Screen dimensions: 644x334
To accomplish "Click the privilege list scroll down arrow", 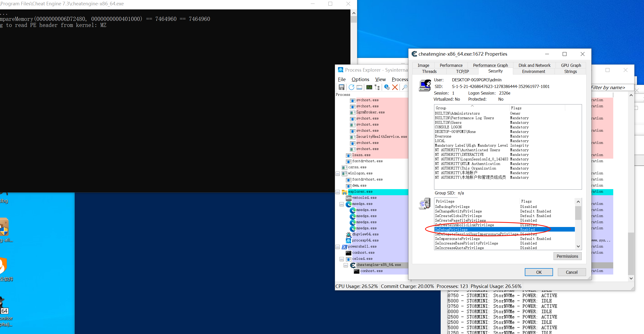I will (578, 246).
